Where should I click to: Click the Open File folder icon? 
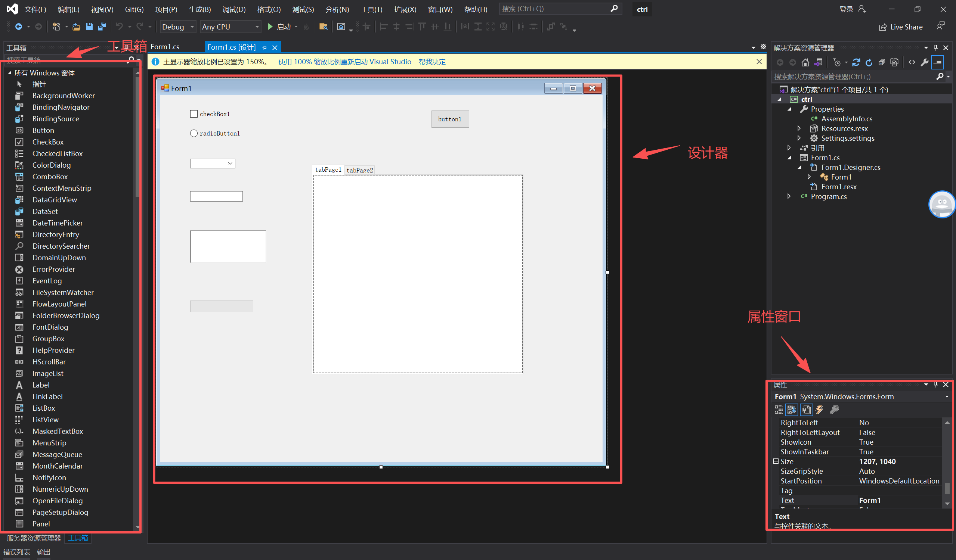76,27
